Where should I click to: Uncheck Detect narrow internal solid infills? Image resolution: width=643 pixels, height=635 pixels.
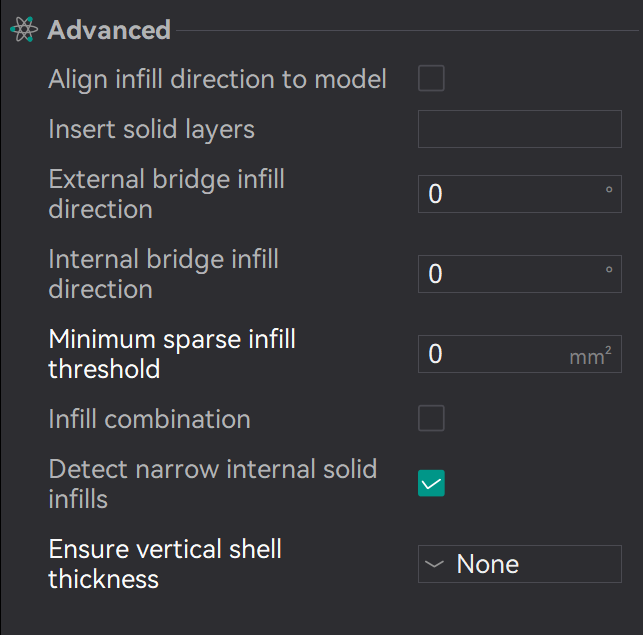point(431,484)
